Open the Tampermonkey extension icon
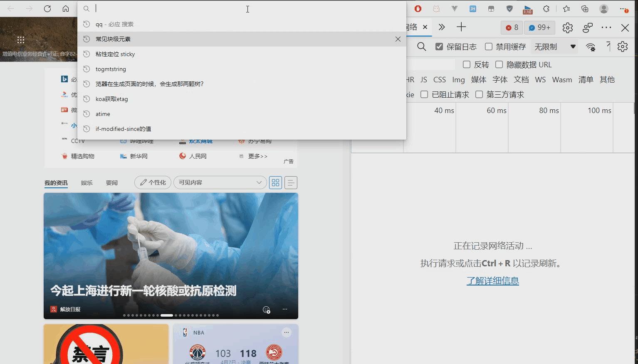638x364 pixels. click(x=491, y=9)
